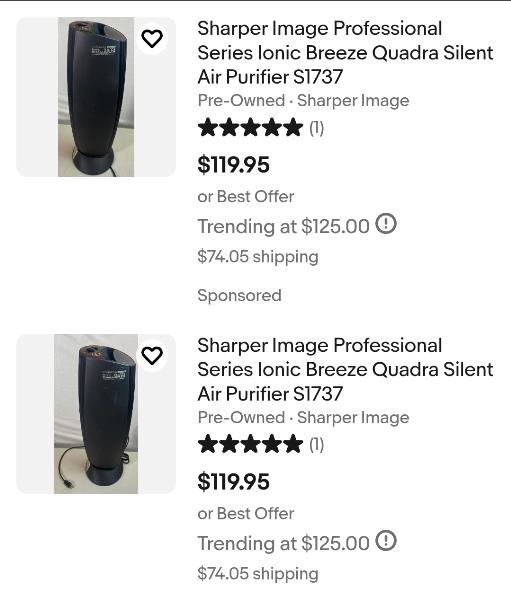
Task: Select $119.95 price on first listing
Action: tap(233, 165)
